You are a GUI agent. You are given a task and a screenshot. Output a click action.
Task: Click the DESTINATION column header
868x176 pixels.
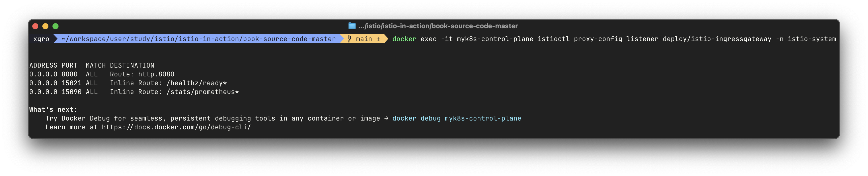point(132,65)
